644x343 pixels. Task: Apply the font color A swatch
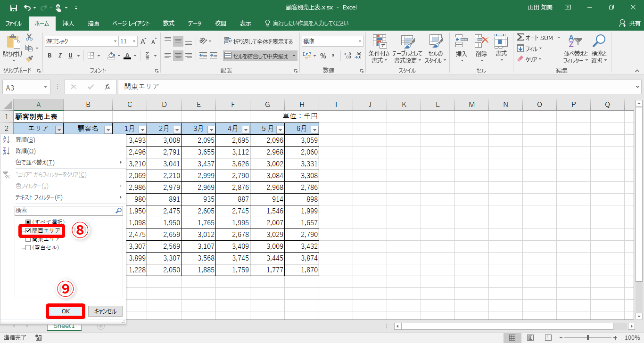click(127, 56)
